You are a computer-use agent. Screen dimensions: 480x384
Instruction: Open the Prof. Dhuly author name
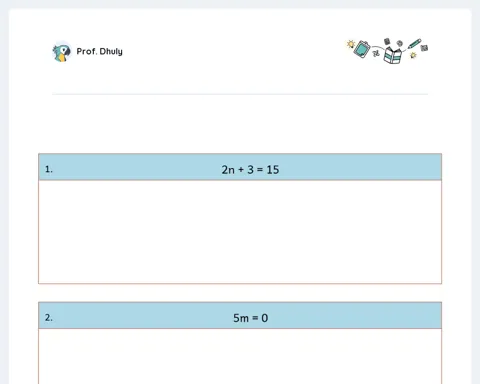click(100, 51)
